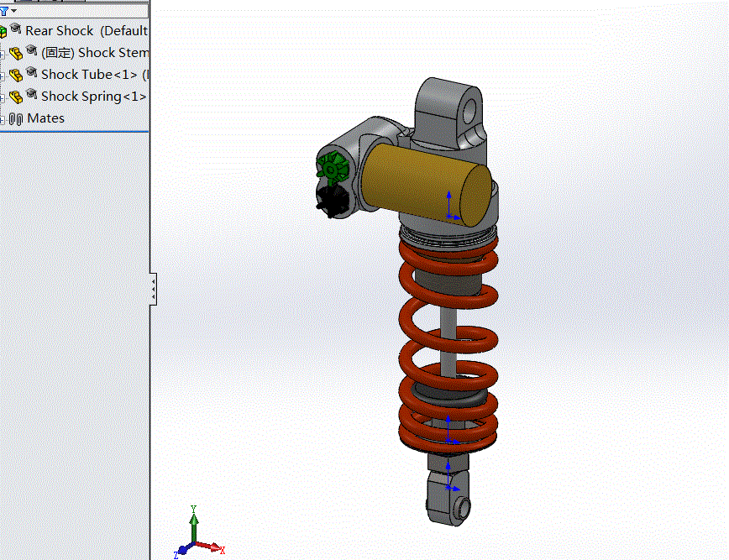Click the green adjuster knob on the shock

(x=332, y=167)
